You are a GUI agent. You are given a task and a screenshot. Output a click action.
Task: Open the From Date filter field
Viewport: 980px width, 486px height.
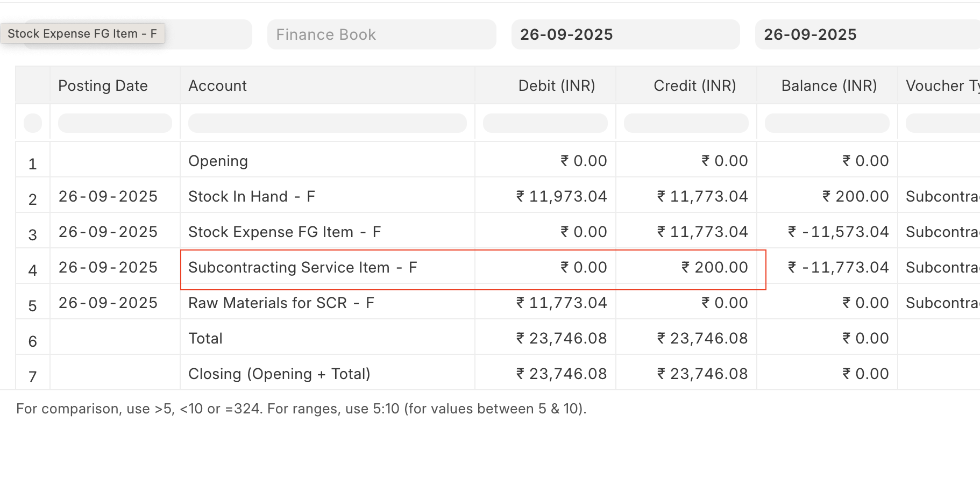pos(625,34)
